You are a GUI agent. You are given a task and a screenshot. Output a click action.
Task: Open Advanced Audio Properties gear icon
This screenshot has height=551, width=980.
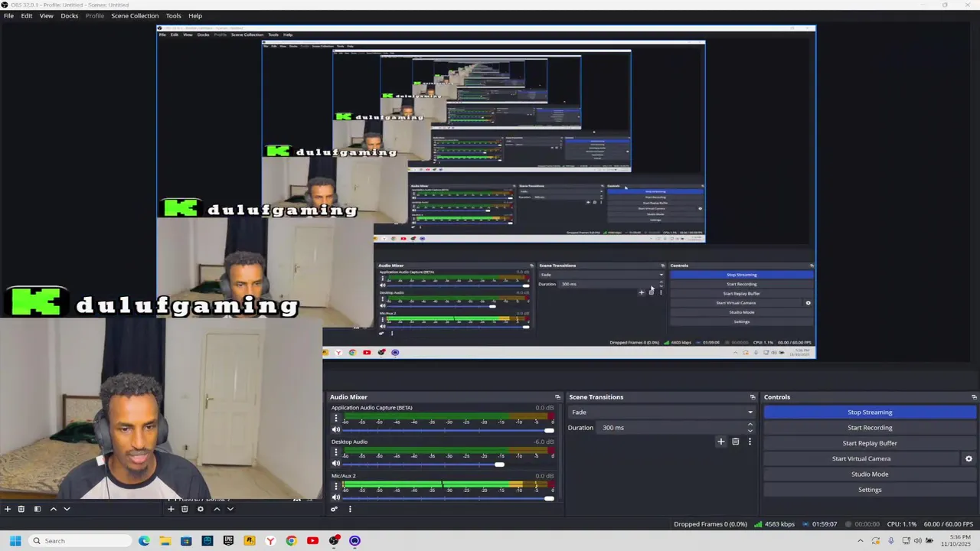(x=334, y=509)
